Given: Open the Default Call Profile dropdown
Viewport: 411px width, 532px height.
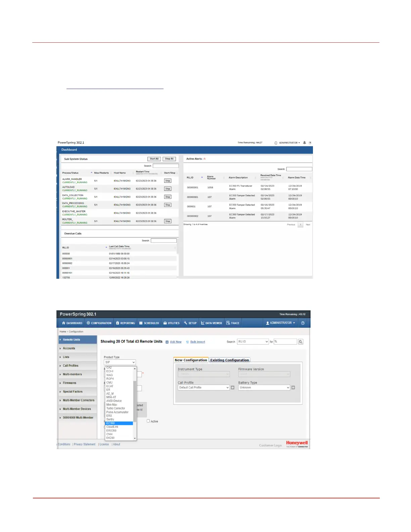Looking at the screenshot, I should 204,388.
